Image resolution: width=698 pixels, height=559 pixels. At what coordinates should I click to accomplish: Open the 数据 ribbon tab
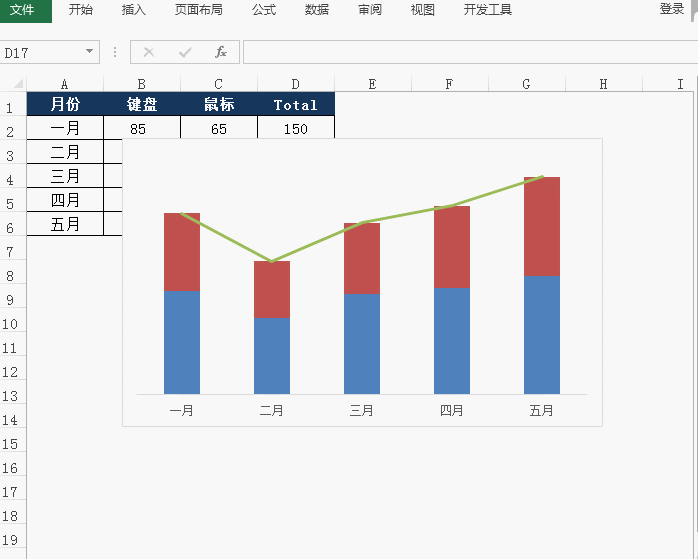[x=317, y=10]
